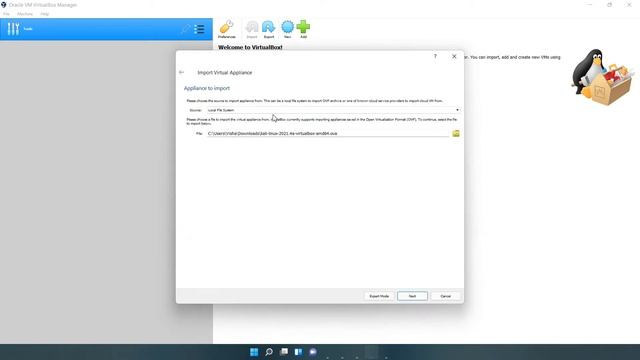Click the 'Import Virtual Appliance' dialog title
Viewport: 640px width, 360px height.
coord(224,73)
